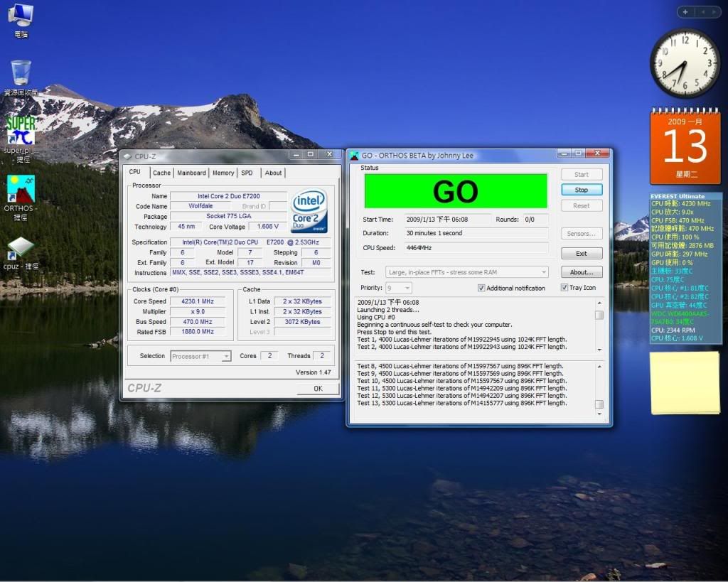Click the lower log scrollbar thumb
This screenshot has width=728, height=582.
tap(599, 404)
